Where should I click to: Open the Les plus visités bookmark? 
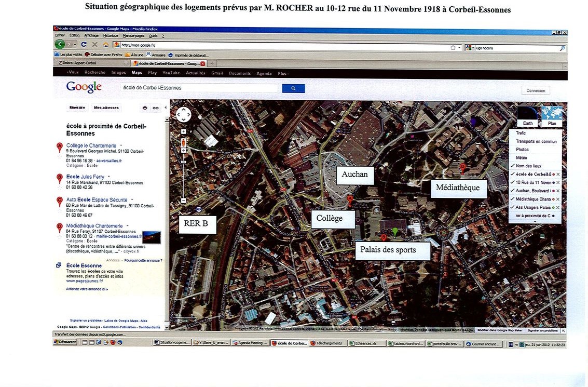pyautogui.click(x=69, y=55)
